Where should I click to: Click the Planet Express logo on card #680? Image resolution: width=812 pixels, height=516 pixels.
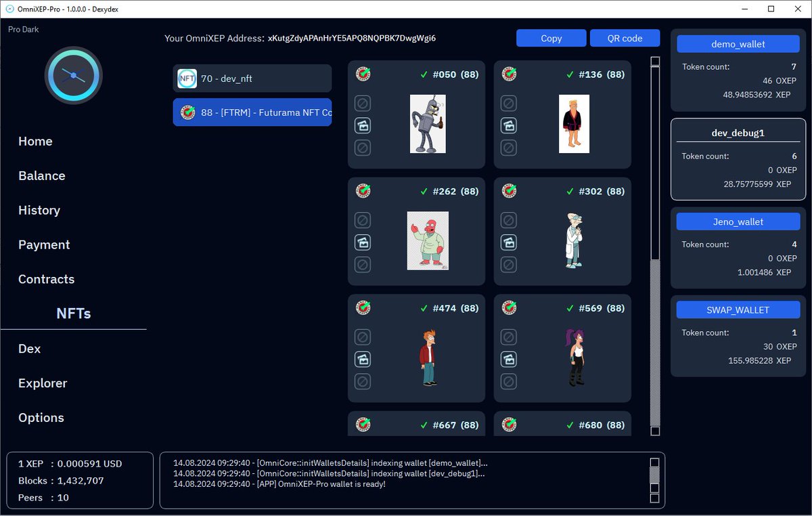pos(510,425)
